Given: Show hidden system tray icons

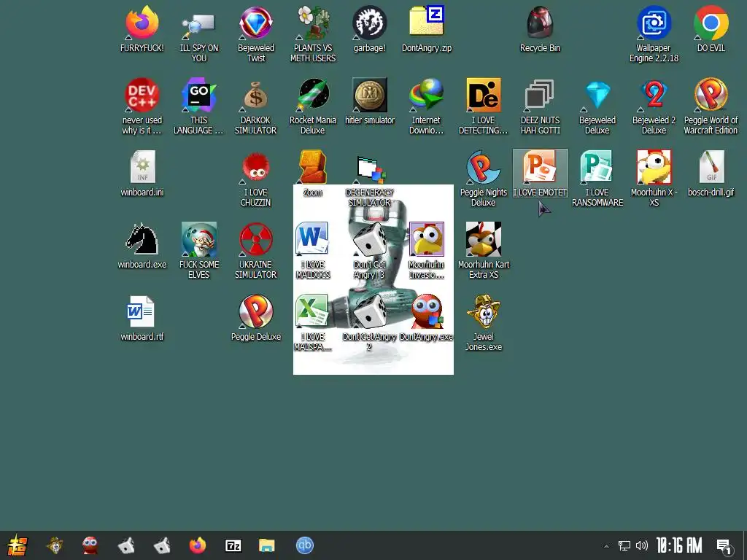Looking at the screenshot, I should click(606, 546).
